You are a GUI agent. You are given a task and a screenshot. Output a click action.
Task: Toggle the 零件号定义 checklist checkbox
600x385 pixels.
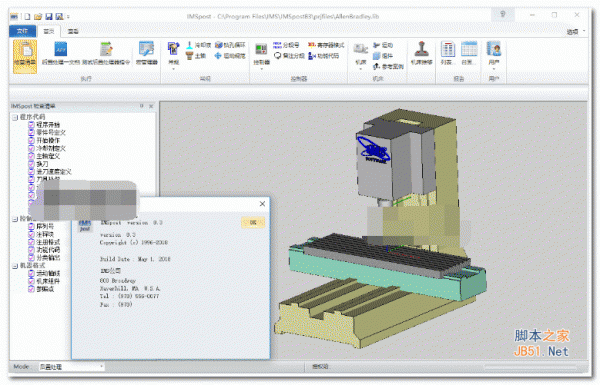(31, 132)
